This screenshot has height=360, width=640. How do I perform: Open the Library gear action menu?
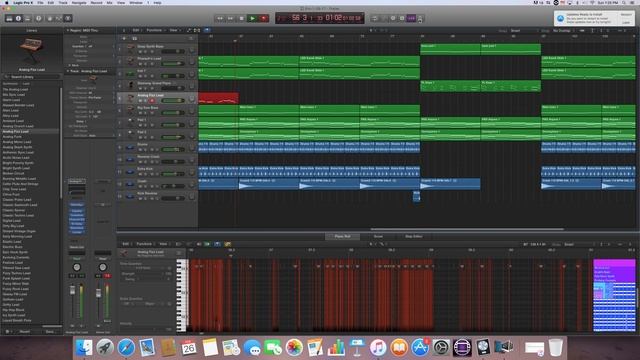click(x=8, y=331)
